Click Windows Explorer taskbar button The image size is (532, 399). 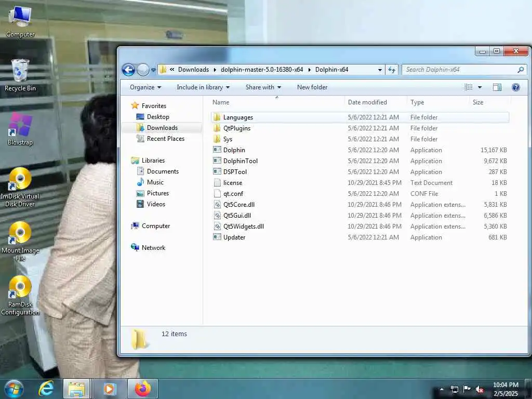point(76,389)
